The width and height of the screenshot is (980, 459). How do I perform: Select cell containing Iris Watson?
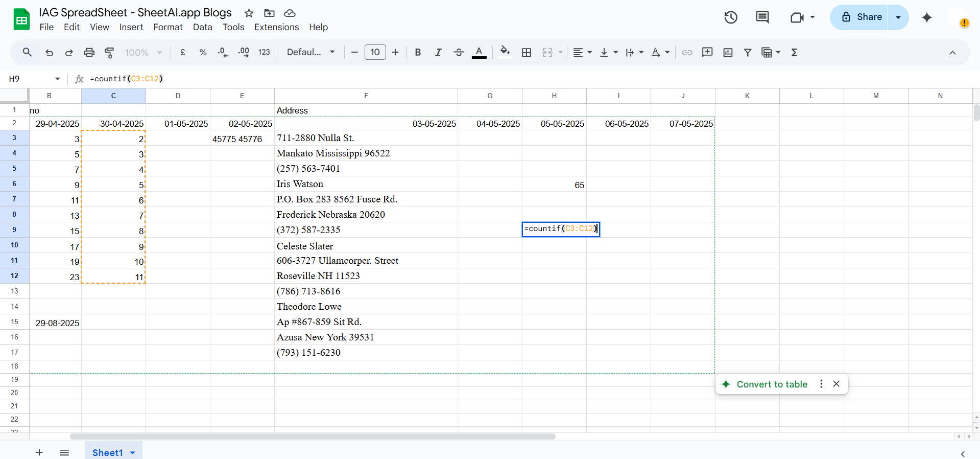tap(366, 184)
